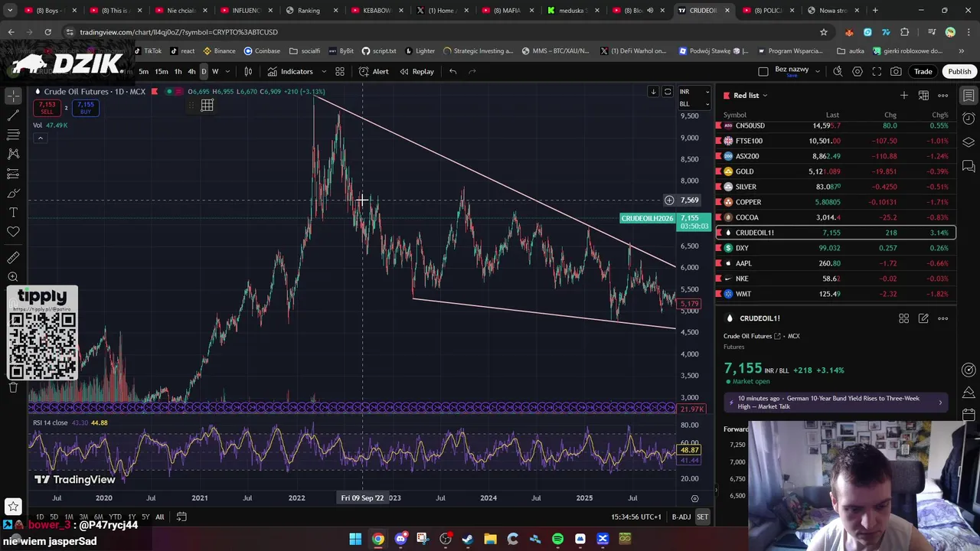980x551 pixels.
Task: Open the object tree layers panel icon
Action: point(969,142)
